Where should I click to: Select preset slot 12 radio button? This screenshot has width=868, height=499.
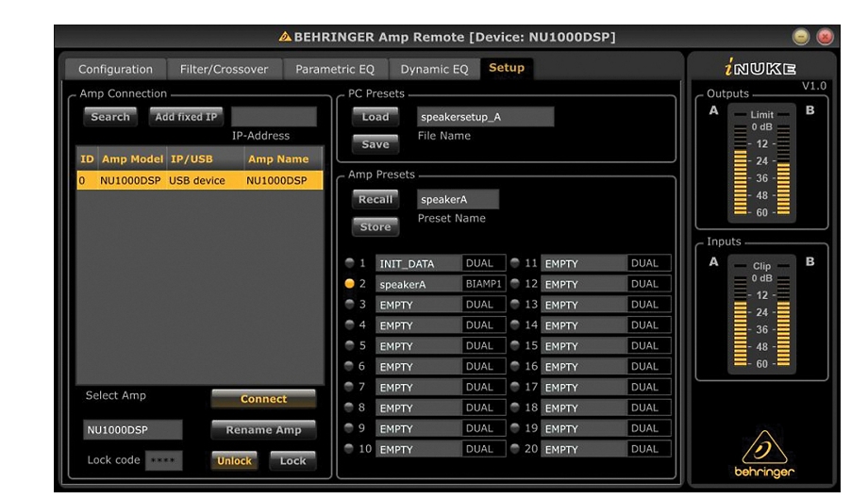coord(515,283)
